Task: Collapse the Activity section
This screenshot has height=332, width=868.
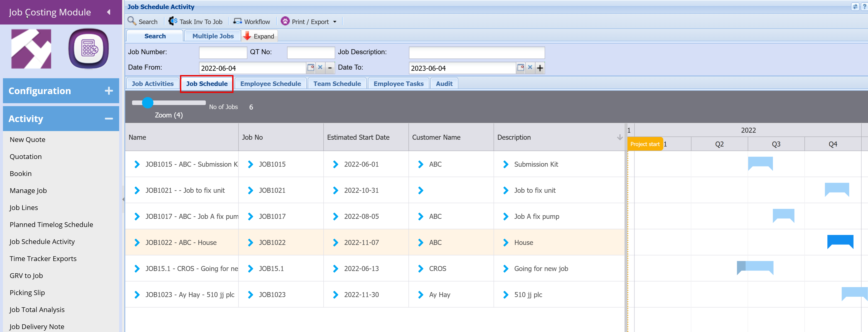Action: pos(108,119)
